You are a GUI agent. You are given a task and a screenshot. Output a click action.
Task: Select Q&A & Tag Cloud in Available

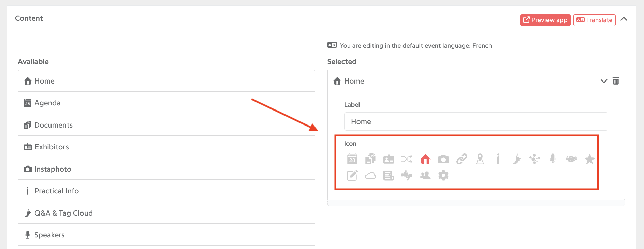[166, 213]
